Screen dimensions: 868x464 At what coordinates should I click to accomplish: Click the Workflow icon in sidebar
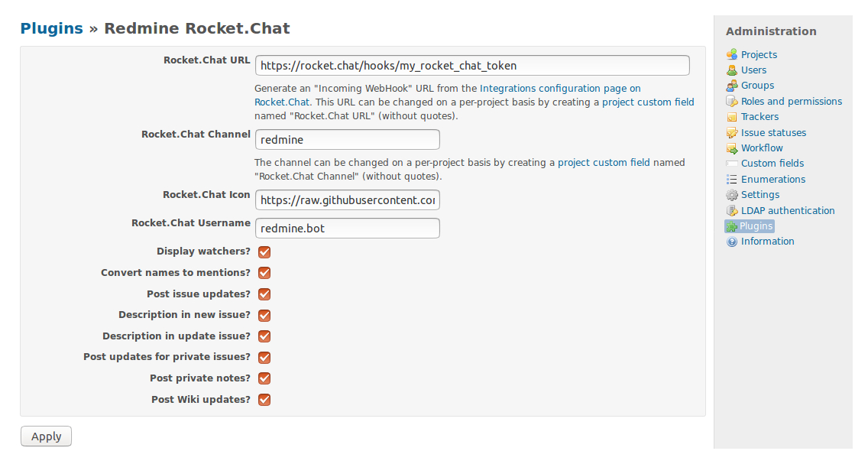[732, 148]
